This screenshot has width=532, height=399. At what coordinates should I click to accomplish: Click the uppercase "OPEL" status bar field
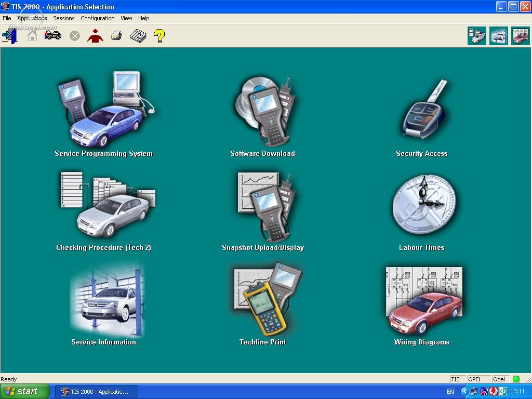478,379
